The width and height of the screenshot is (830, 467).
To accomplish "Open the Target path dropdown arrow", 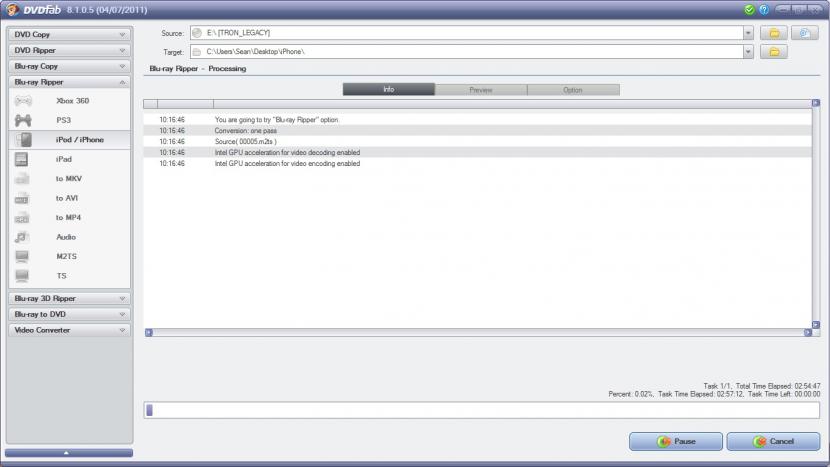I will (x=747, y=52).
